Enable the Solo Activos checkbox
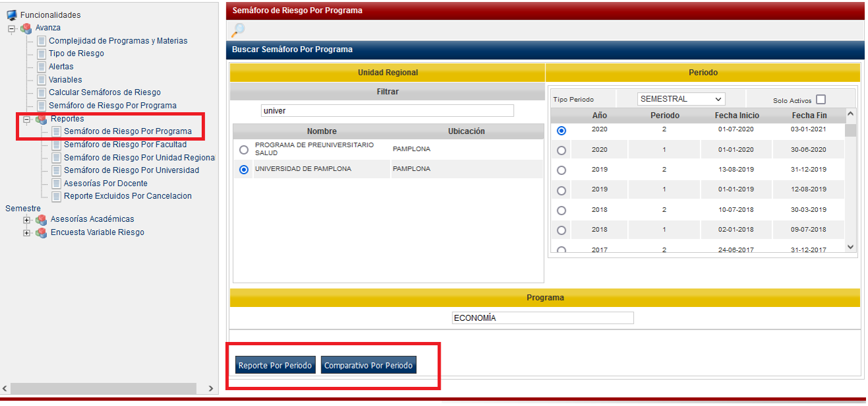 coord(821,100)
